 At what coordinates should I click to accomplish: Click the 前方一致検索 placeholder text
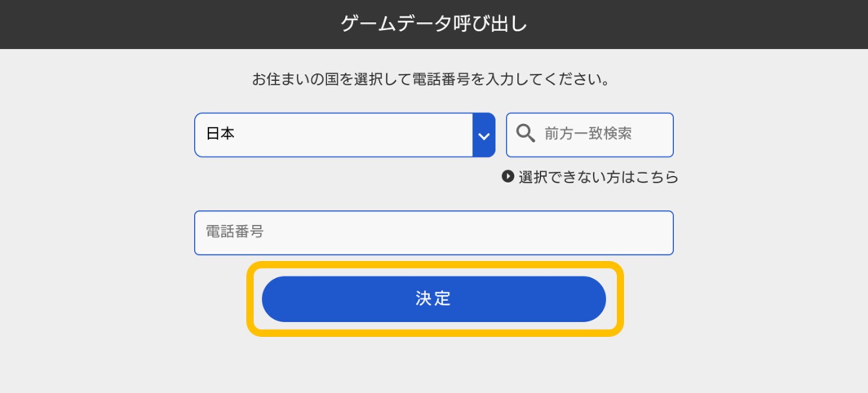[x=588, y=133]
